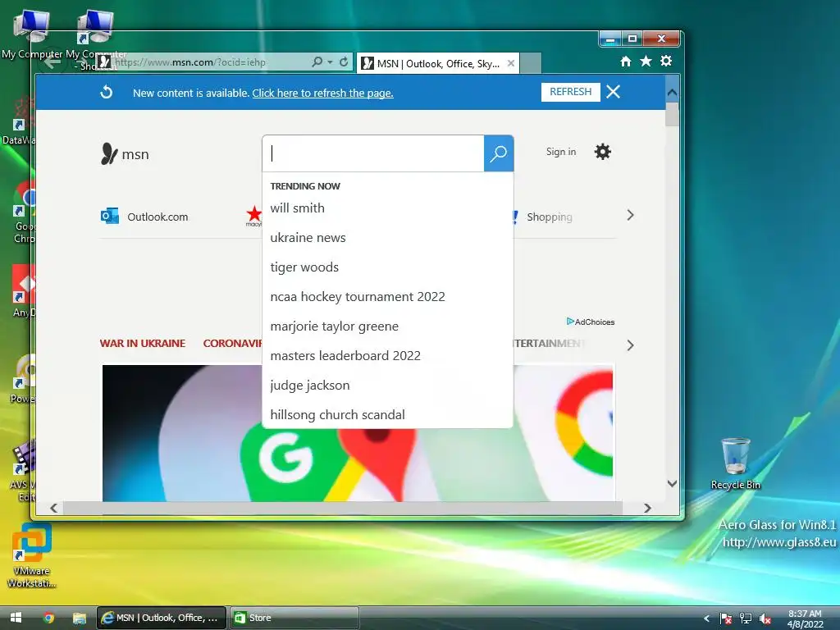The width and height of the screenshot is (840, 630).
Task: Click Sign in link
Action: point(561,152)
